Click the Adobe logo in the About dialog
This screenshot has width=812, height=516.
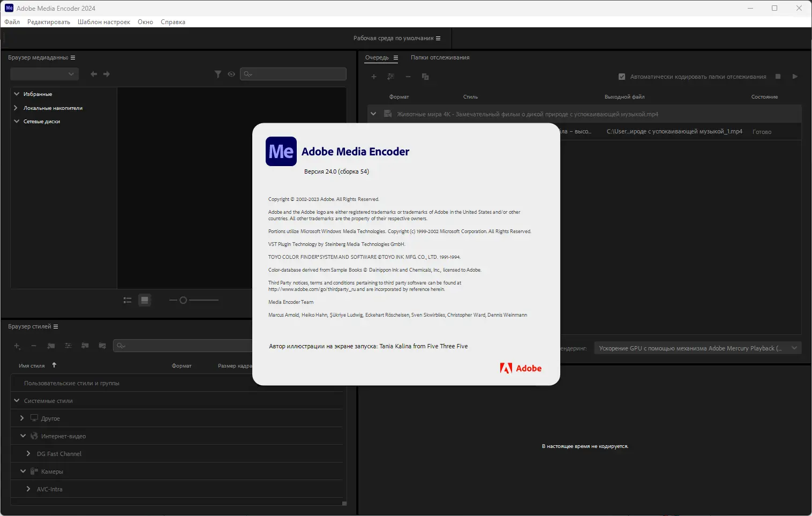(x=521, y=368)
